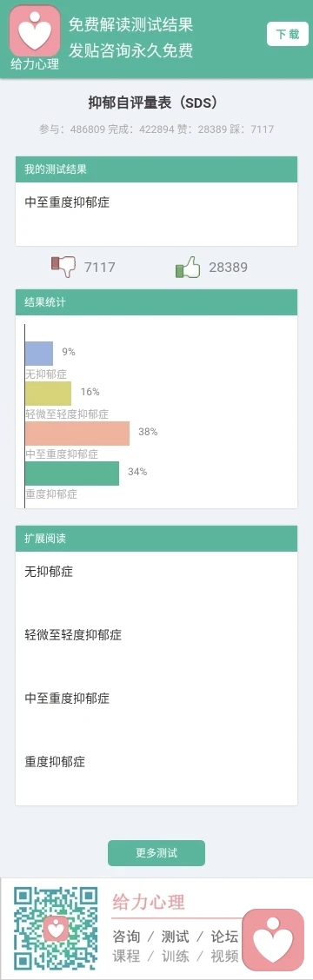Screen dimensions: 313x980
Task: Click the 更多测试 button
Action: [x=156, y=853]
